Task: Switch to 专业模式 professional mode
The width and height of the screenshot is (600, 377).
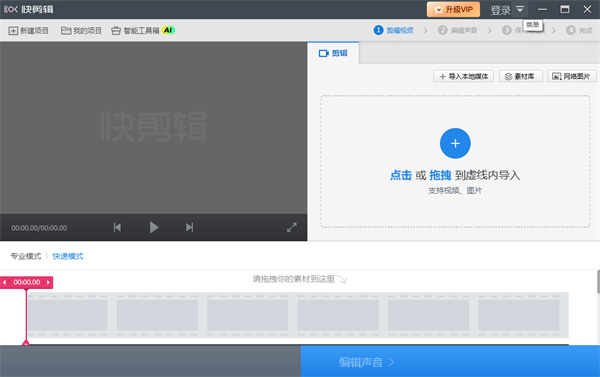Action: click(x=26, y=256)
